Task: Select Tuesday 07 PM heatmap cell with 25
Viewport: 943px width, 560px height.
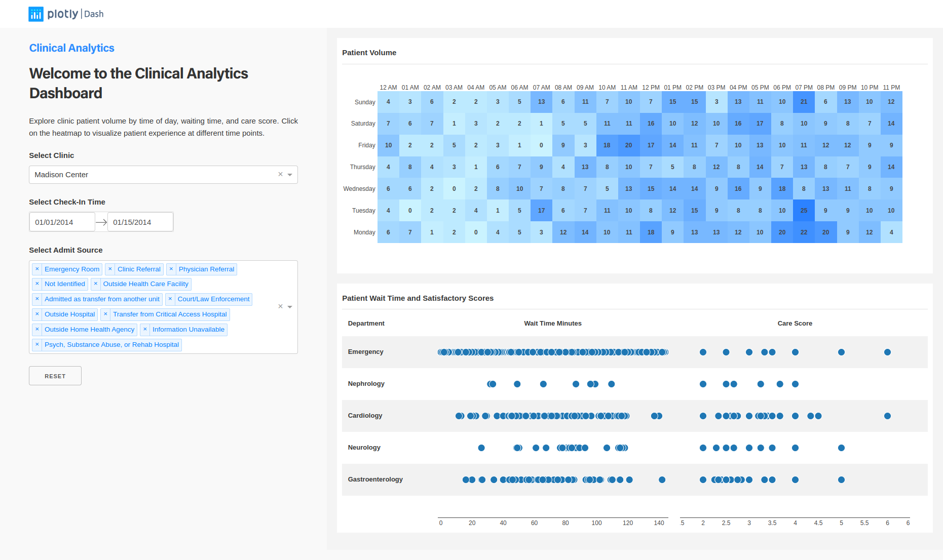Action: pos(804,211)
